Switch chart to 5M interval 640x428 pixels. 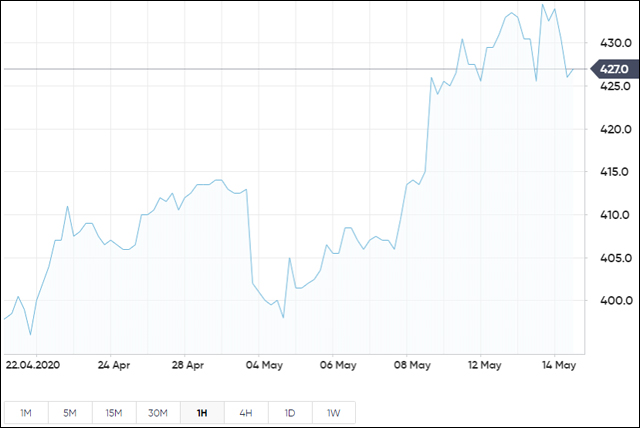pyautogui.click(x=70, y=412)
